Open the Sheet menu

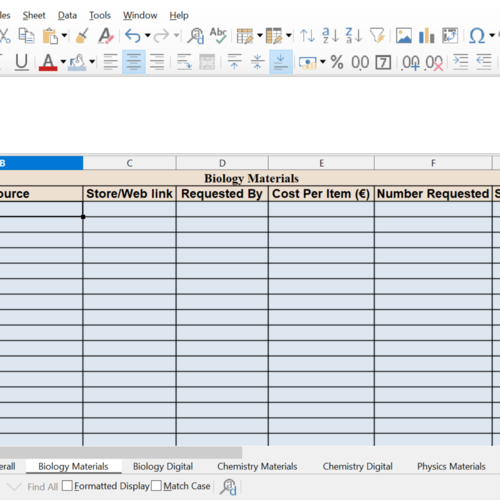click(x=34, y=15)
